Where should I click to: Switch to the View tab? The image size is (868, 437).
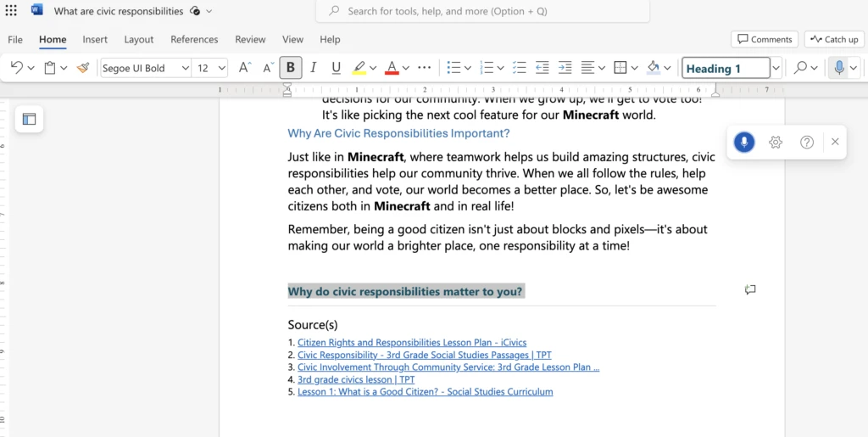292,39
